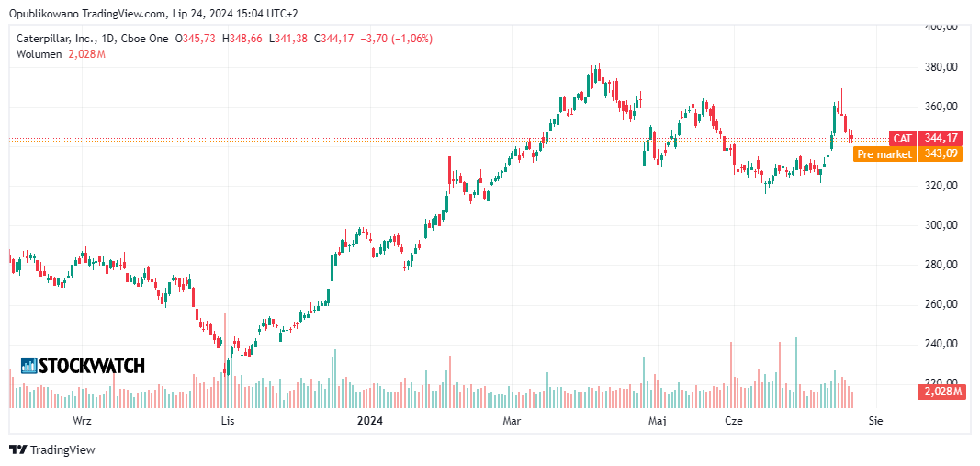
Task: Click the publication header text Opublikowano TradingView.com
Action: click(x=89, y=13)
